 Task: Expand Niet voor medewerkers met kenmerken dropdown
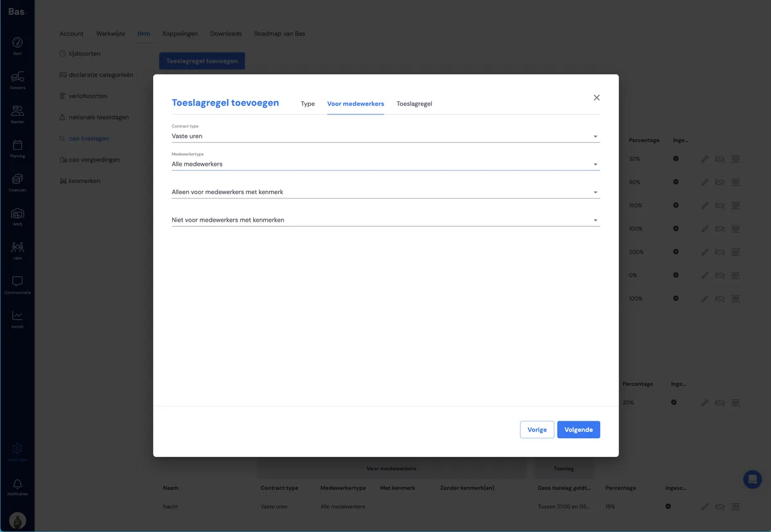click(385, 220)
